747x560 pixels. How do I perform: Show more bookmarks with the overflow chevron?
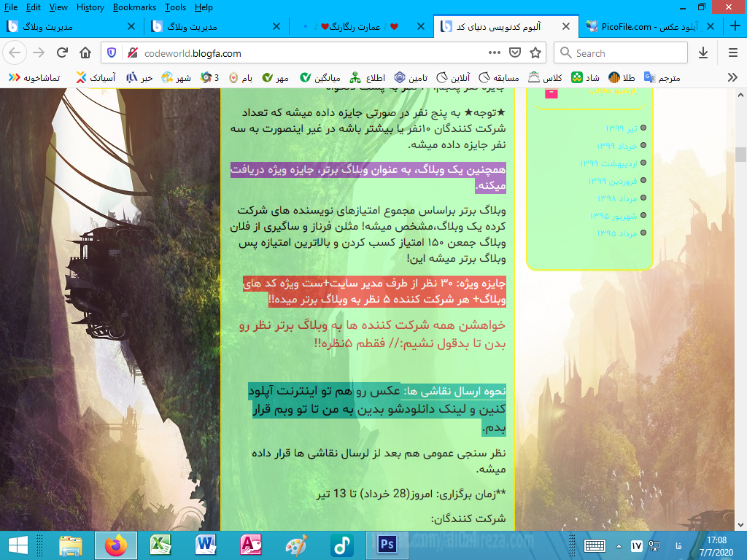click(x=732, y=77)
